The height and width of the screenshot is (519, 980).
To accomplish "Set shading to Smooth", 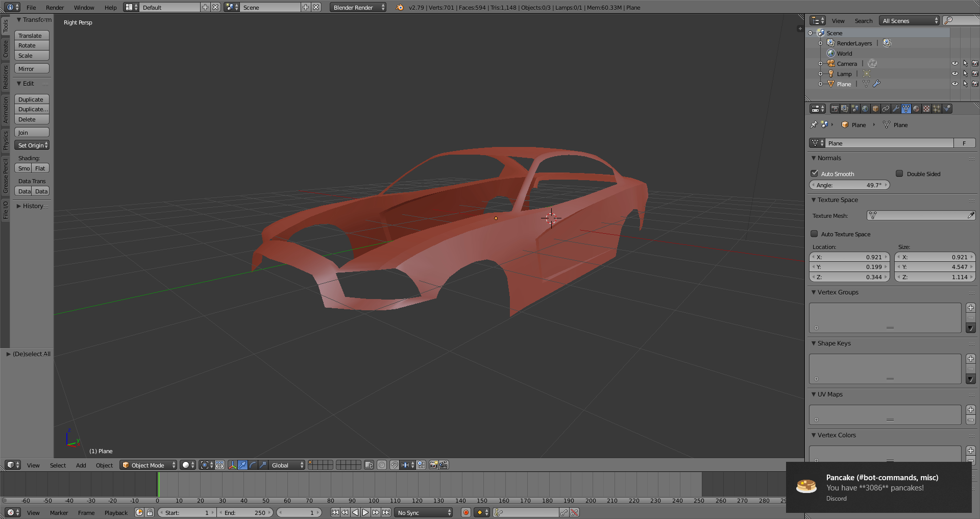I will click(23, 168).
